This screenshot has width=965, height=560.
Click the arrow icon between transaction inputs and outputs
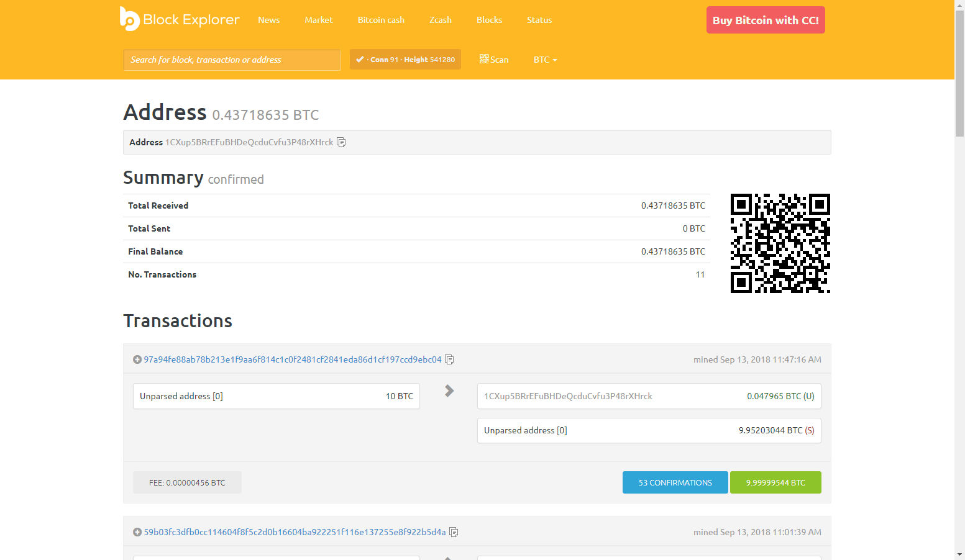coord(449,391)
